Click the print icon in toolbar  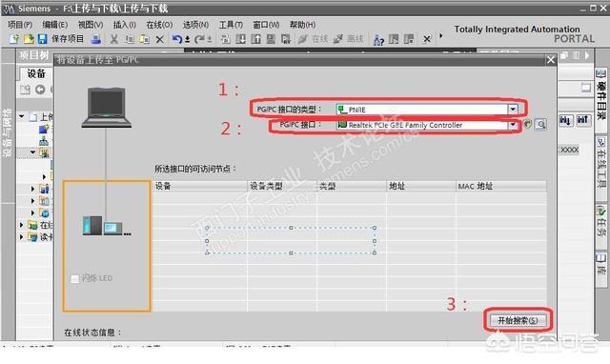point(95,39)
